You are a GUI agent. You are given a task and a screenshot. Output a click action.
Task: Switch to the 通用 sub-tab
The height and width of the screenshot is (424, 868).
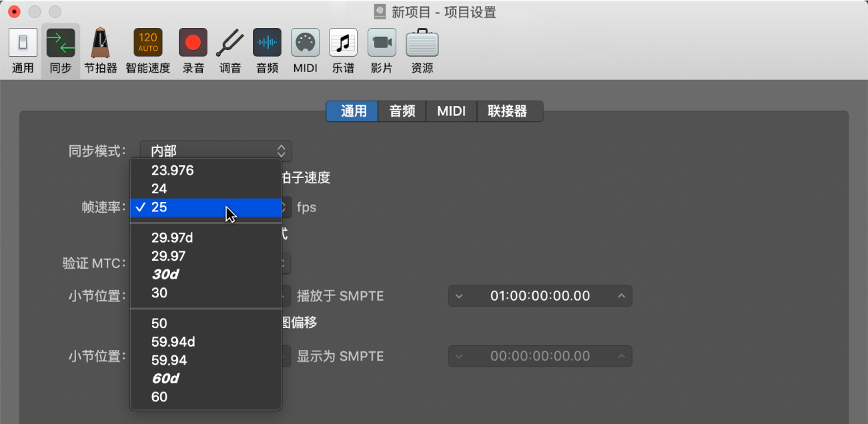352,111
